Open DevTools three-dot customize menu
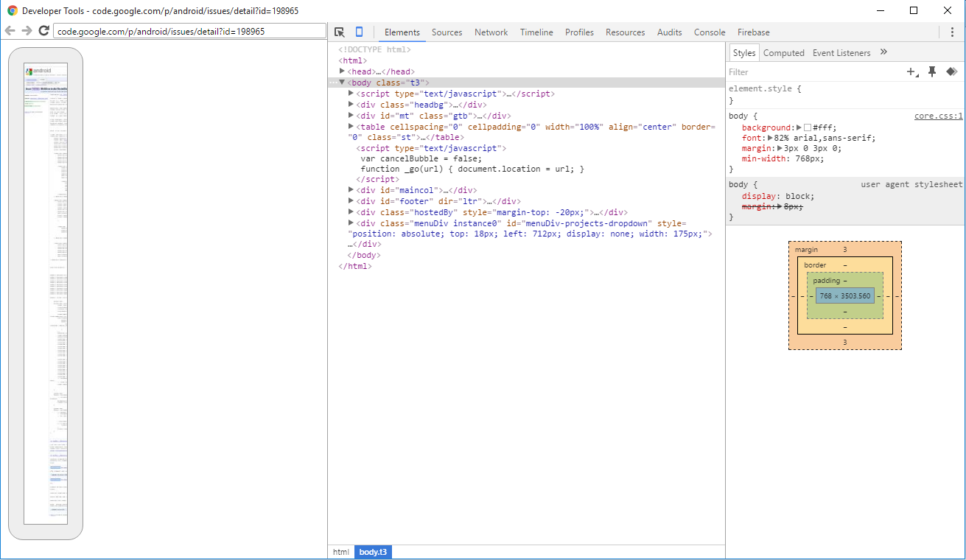 [x=953, y=32]
